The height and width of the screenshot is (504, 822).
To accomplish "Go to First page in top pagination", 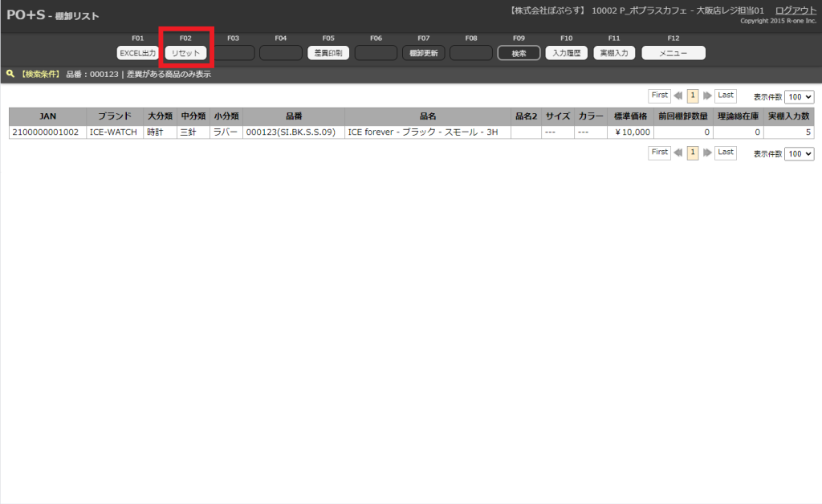I will (x=659, y=96).
